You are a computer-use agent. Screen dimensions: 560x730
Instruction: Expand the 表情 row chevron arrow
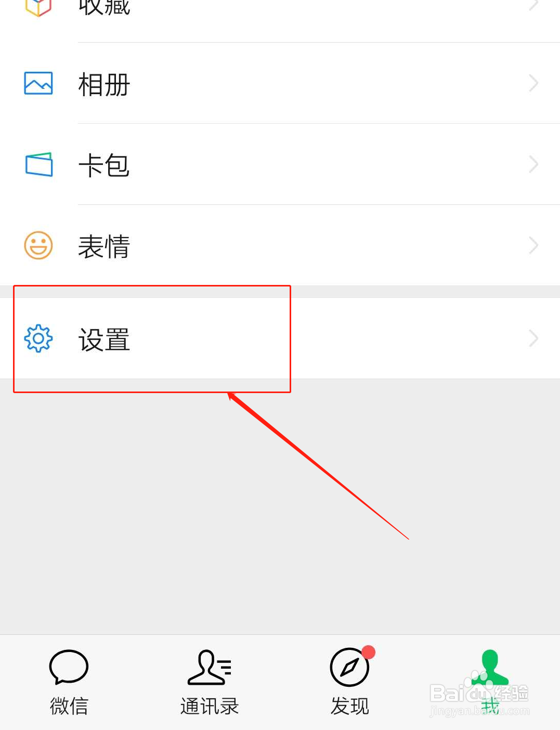pos(533,245)
